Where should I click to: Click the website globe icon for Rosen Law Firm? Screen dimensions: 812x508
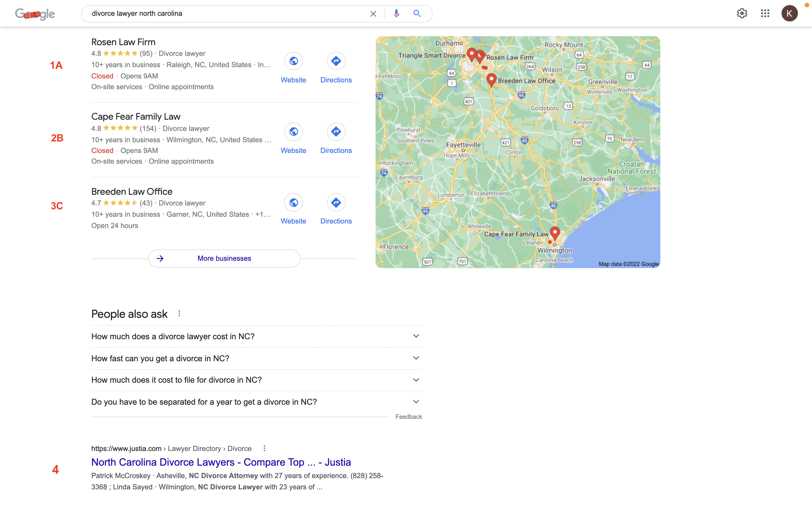coord(294,61)
